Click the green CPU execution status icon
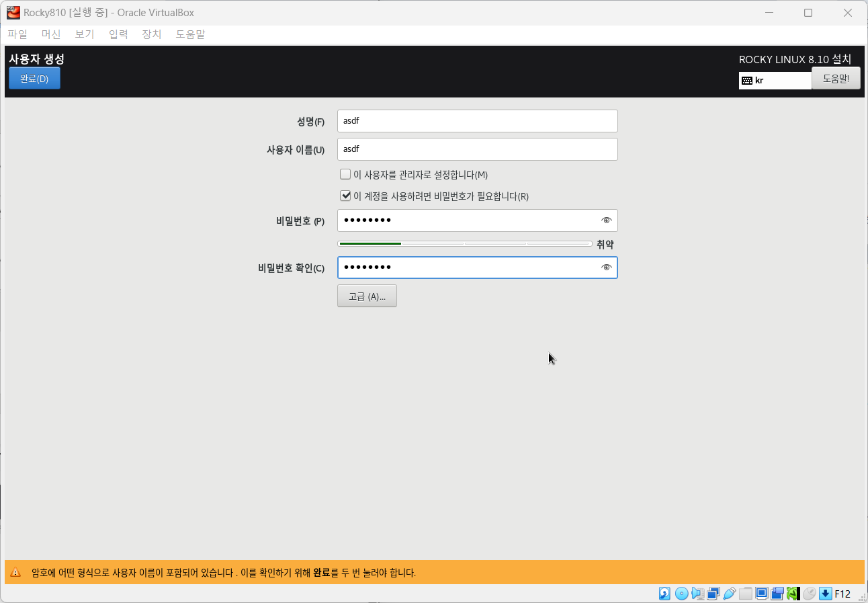Image resolution: width=868 pixels, height=603 pixels. [793, 594]
